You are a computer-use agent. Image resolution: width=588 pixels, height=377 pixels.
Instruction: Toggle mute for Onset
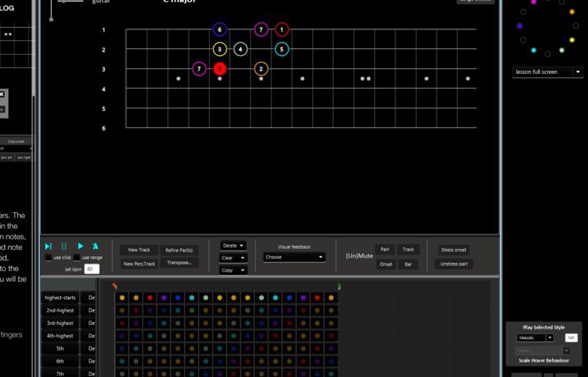pos(385,264)
